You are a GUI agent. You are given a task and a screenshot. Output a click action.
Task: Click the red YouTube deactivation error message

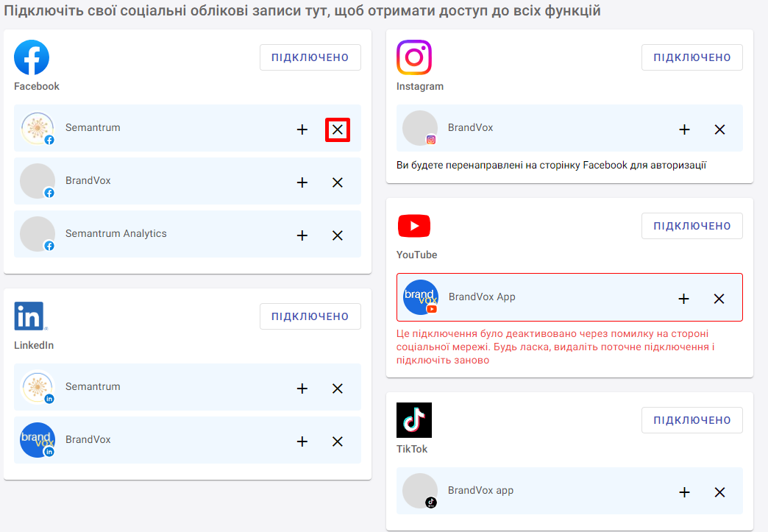pyautogui.click(x=555, y=347)
